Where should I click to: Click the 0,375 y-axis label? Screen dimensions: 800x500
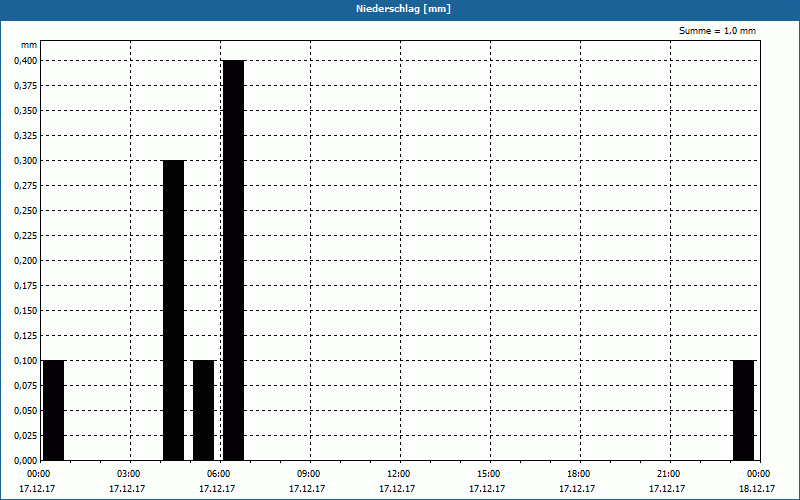[25, 86]
